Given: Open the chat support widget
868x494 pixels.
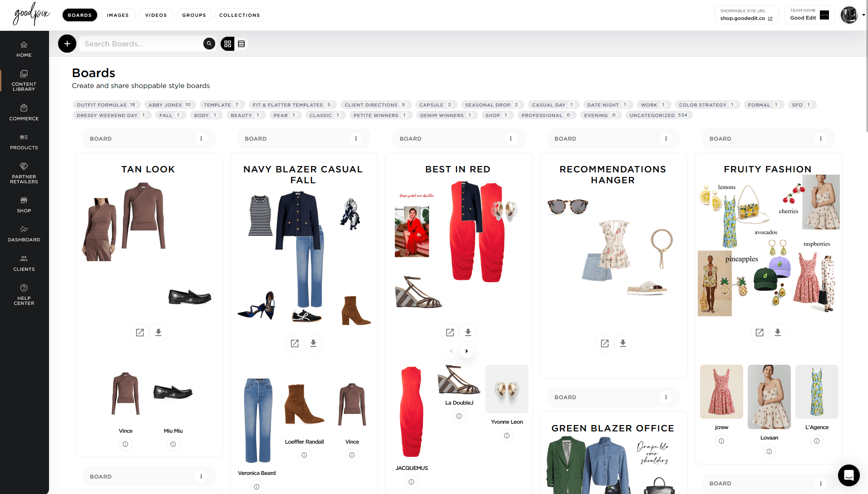Looking at the screenshot, I should (x=848, y=475).
